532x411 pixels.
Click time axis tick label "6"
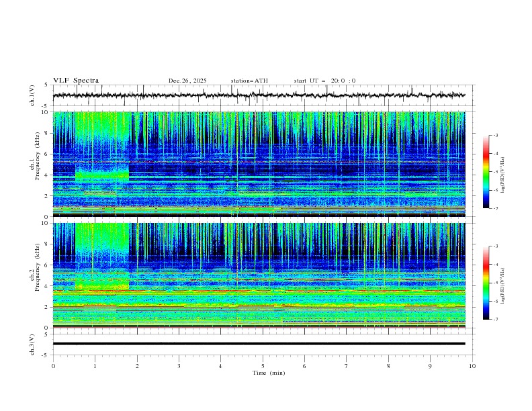click(304, 366)
